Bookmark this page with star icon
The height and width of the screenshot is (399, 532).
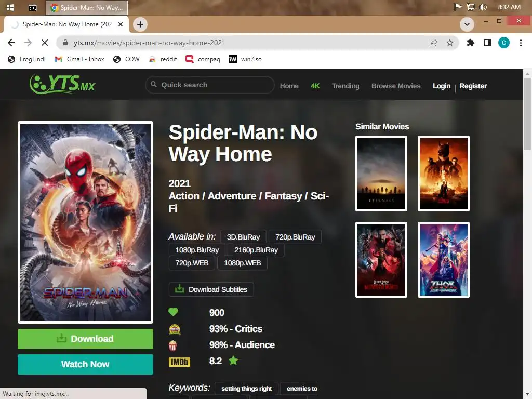450,43
